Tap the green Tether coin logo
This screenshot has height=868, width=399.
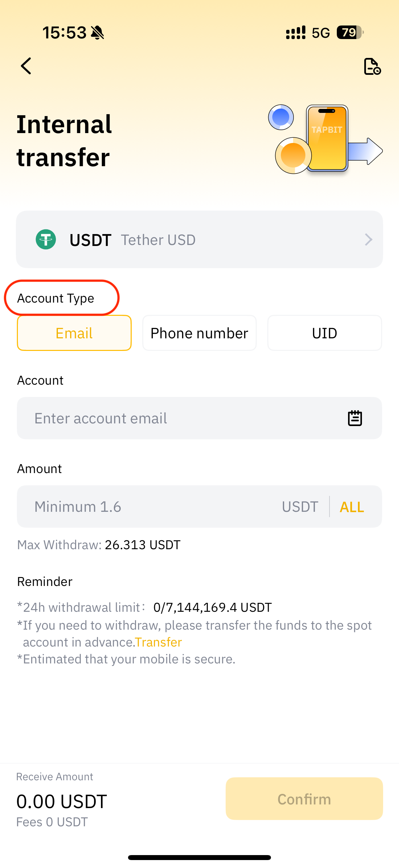pyautogui.click(x=46, y=239)
